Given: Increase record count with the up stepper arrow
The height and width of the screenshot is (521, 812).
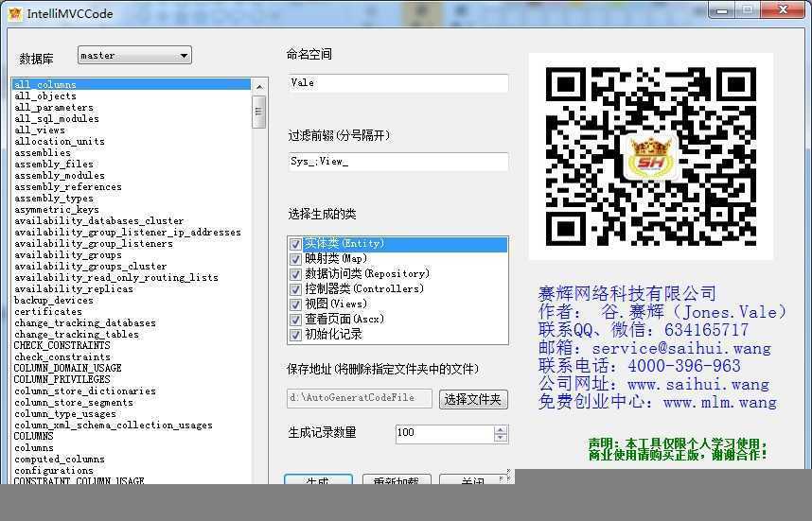Looking at the screenshot, I should (501, 429).
